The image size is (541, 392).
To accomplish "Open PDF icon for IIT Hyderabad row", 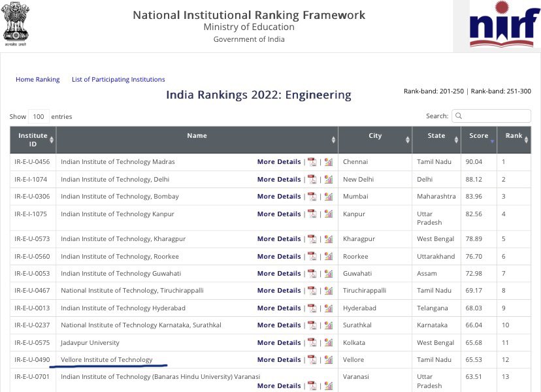I will (312, 308).
